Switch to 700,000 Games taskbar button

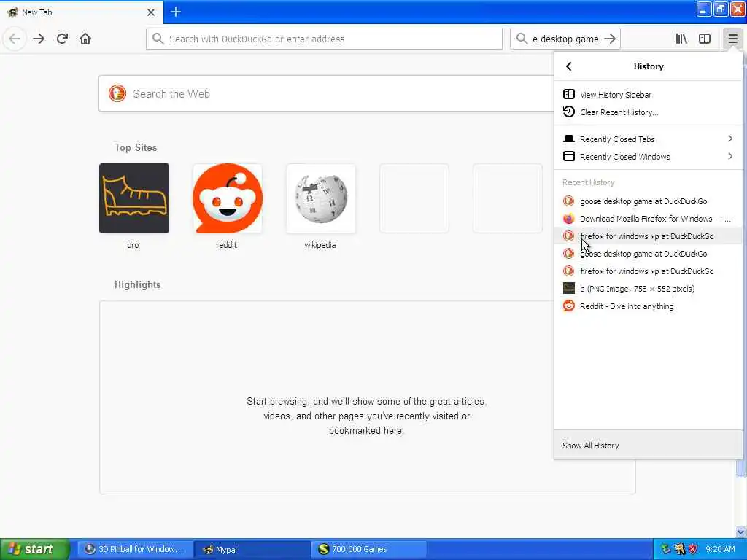pyautogui.click(x=369, y=549)
